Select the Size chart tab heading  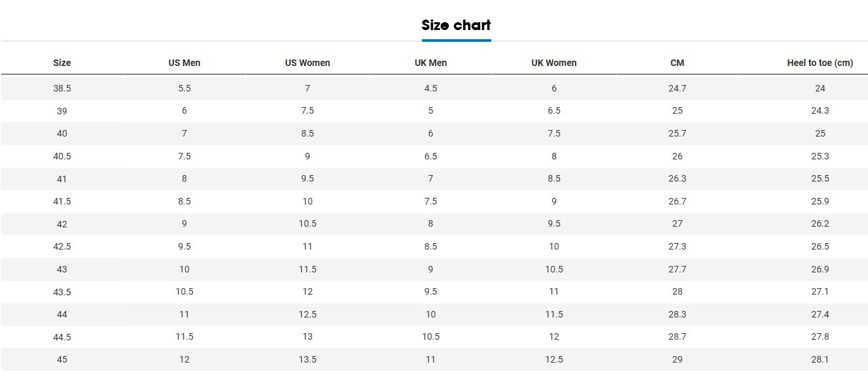456,25
